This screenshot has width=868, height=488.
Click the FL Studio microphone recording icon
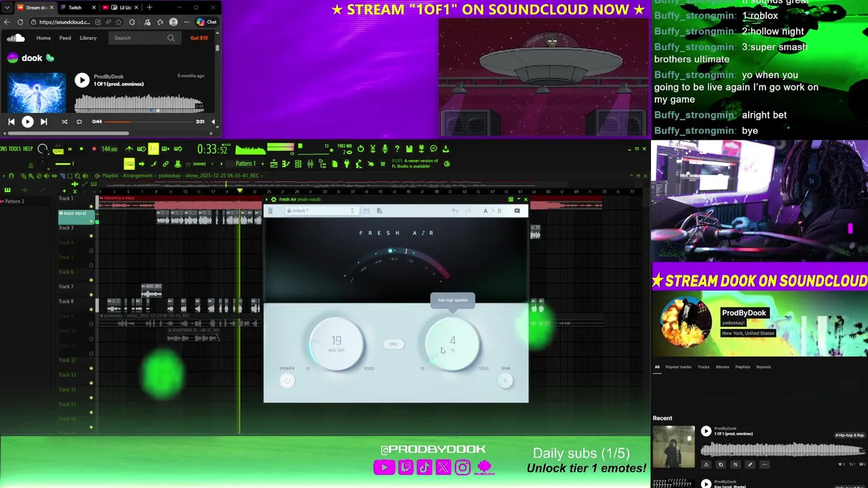[384, 148]
